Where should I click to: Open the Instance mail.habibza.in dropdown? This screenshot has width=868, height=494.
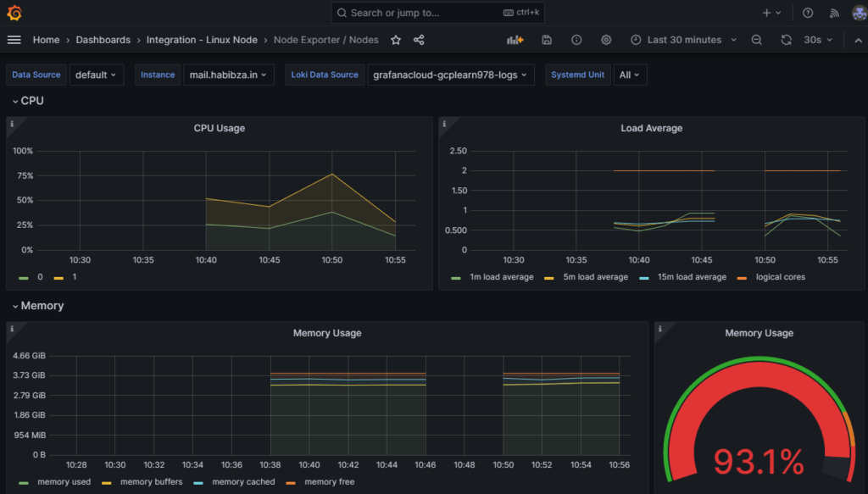(x=228, y=75)
